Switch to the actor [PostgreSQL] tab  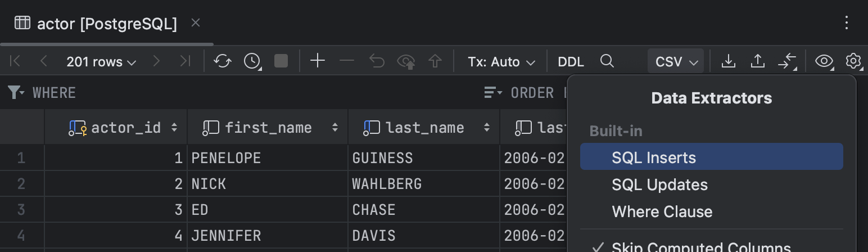tap(107, 24)
